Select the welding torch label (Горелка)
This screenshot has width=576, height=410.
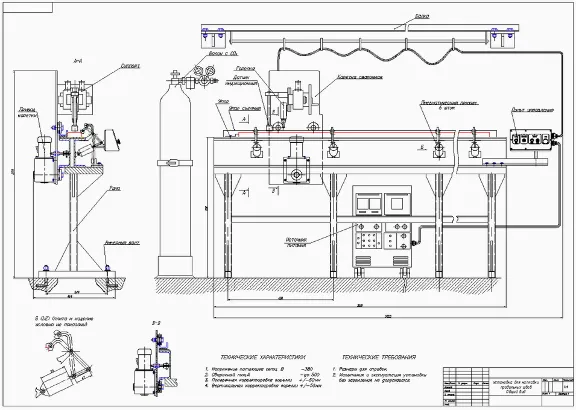pos(245,68)
